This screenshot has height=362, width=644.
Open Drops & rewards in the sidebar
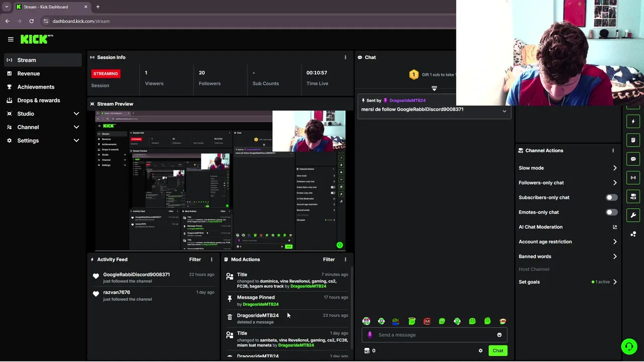(x=43, y=100)
